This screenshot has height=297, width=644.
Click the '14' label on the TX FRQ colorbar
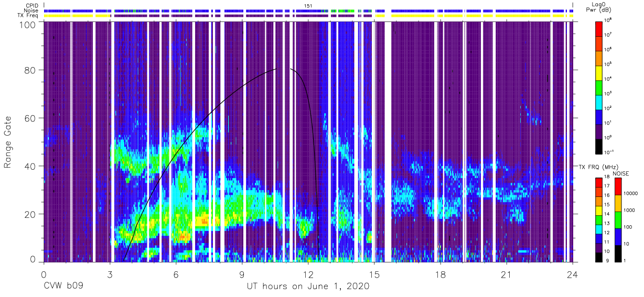point(606,215)
